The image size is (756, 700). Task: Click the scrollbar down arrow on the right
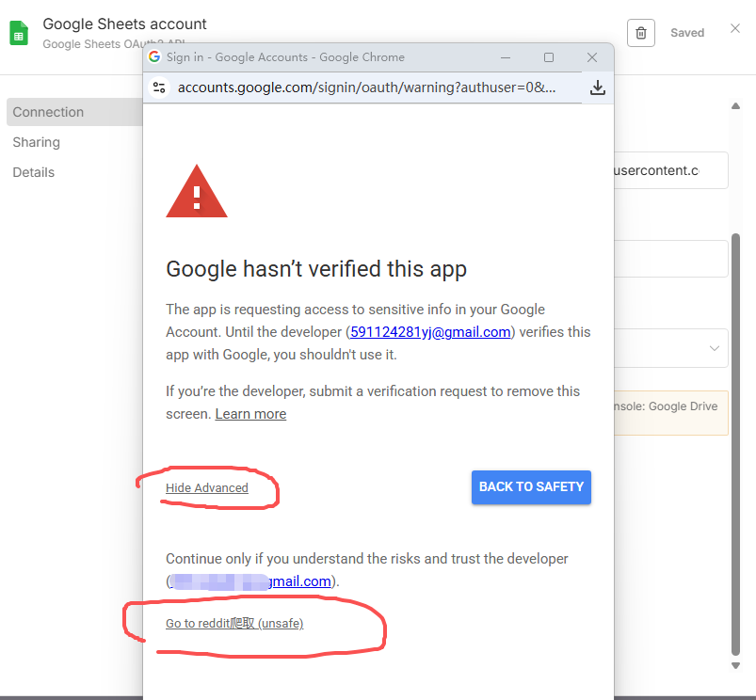click(736, 665)
